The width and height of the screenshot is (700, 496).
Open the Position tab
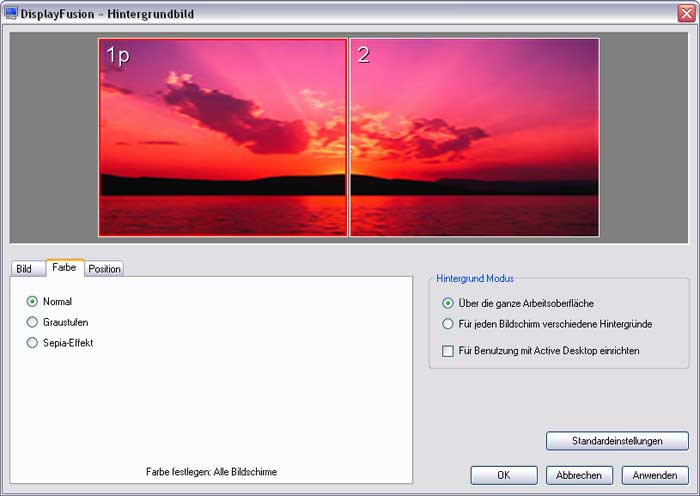point(104,269)
